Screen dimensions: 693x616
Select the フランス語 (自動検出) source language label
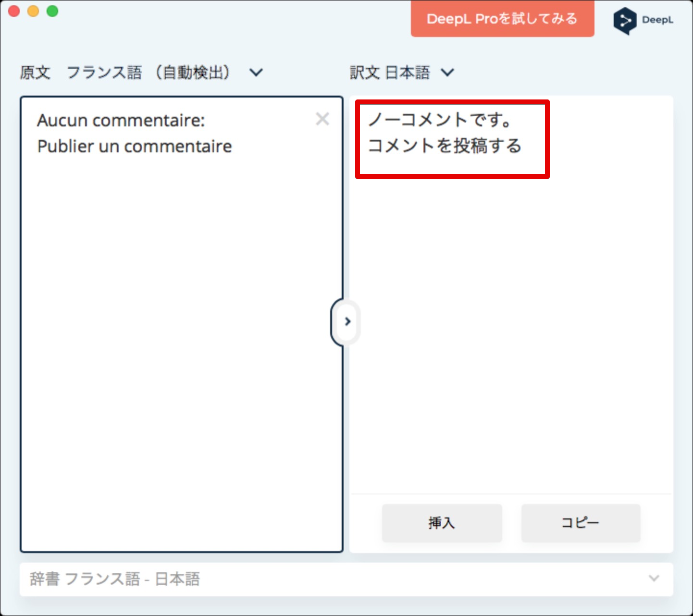(148, 73)
